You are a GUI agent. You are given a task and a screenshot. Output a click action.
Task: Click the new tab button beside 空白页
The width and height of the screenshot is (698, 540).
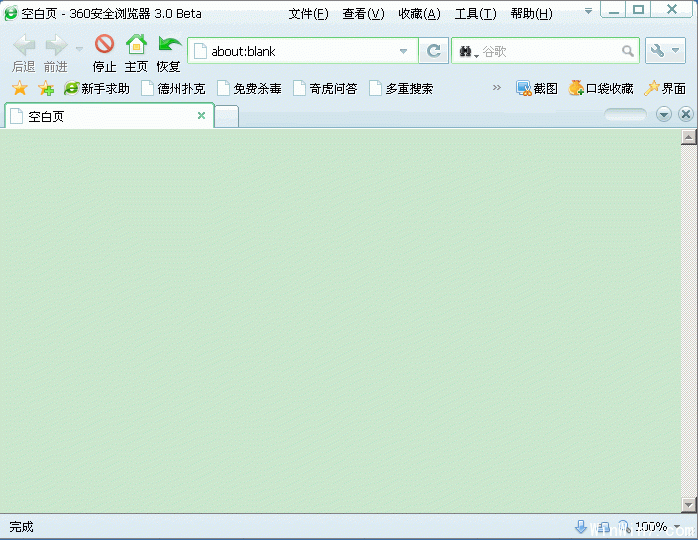[227, 117]
